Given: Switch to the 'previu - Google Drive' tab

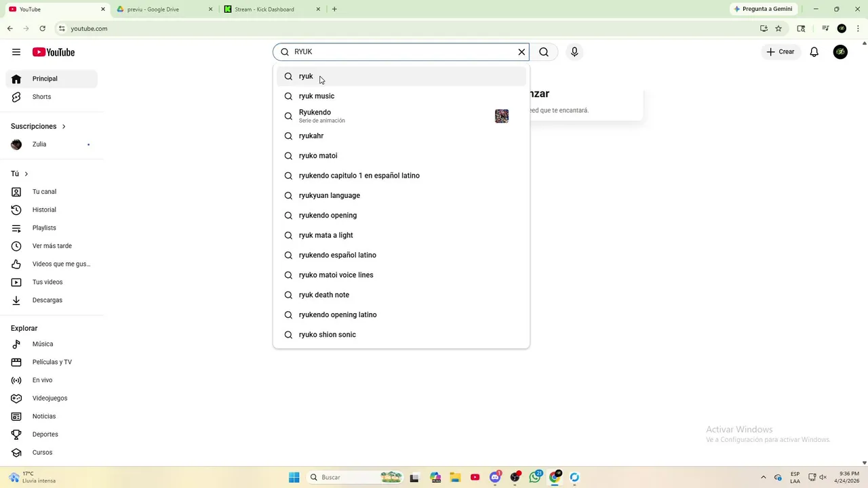Looking at the screenshot, I should pos(163,9).
